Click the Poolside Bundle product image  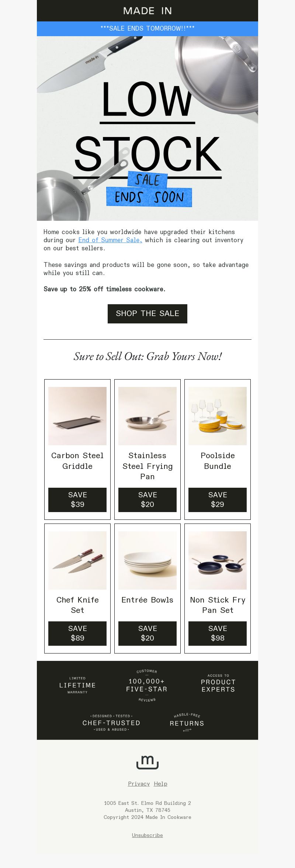click(x=218, y=416)
